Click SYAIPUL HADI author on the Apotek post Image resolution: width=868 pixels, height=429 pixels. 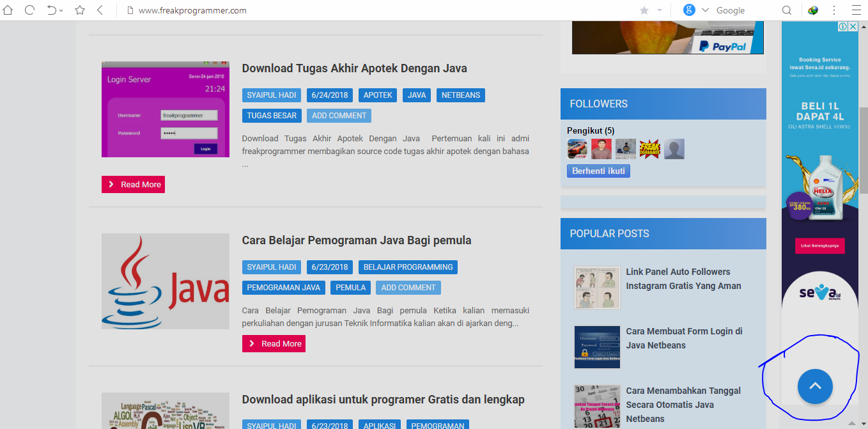tap(272, 95)
